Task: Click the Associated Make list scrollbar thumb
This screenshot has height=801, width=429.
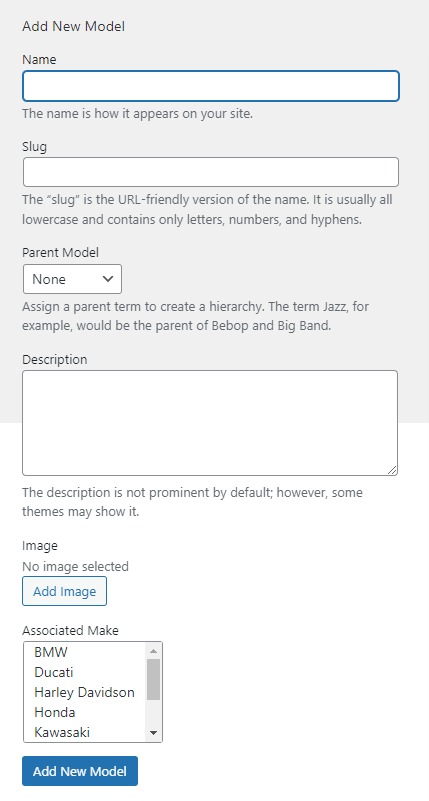Action: (x=153, y=679)
